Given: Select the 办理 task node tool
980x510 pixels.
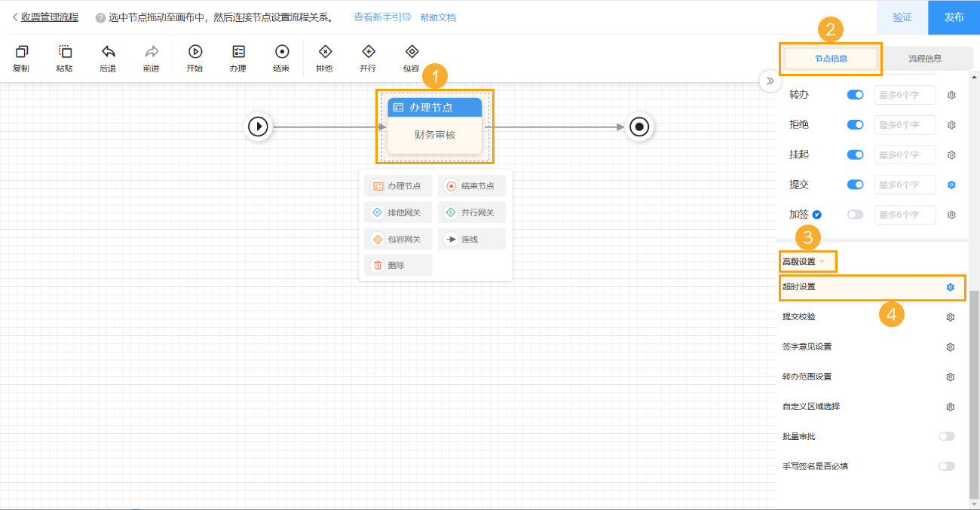Looking at the screenshot, I should [x=238, y=52].
